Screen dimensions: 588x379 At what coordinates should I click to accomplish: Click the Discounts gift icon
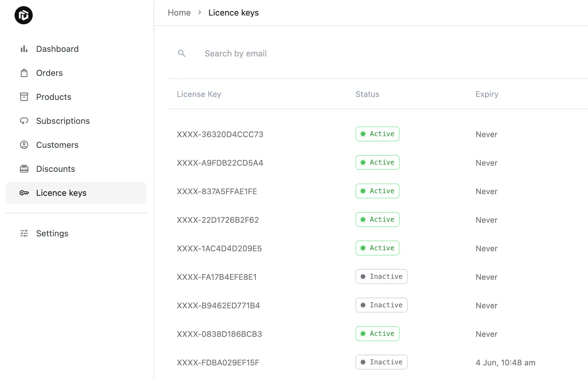(24, 169)
